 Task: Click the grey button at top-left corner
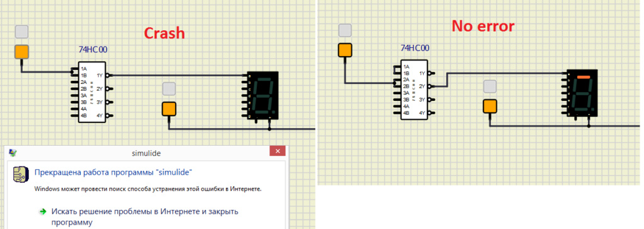pyautogui.click(x=22, y=32)
